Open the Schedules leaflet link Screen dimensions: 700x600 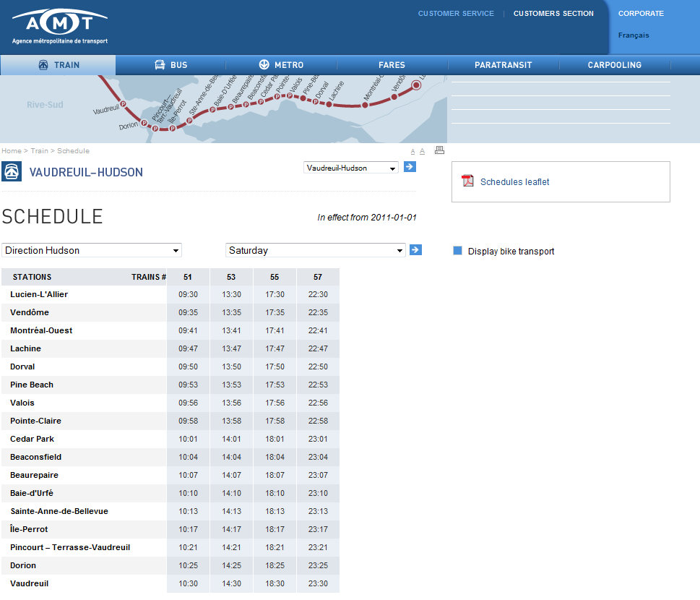point(515,182)
